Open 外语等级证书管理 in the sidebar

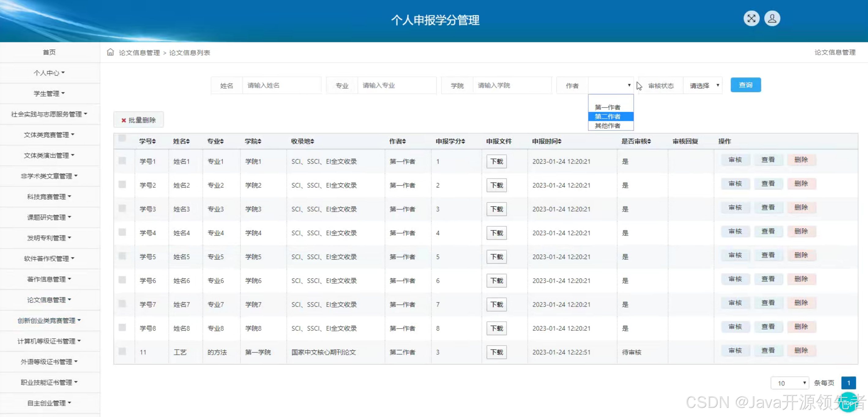(49, 362)
